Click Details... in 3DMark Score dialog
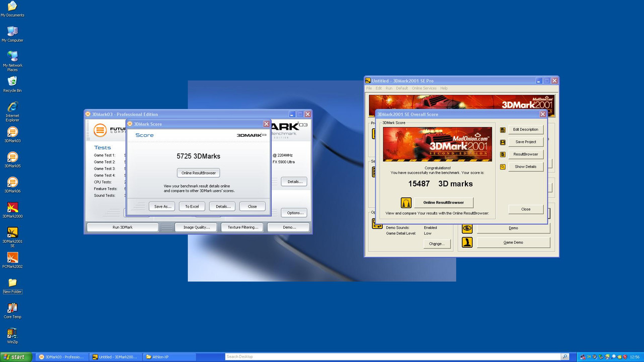Image resolution: width=644 pixels, height=362 pixels. [x=223, y=207]
